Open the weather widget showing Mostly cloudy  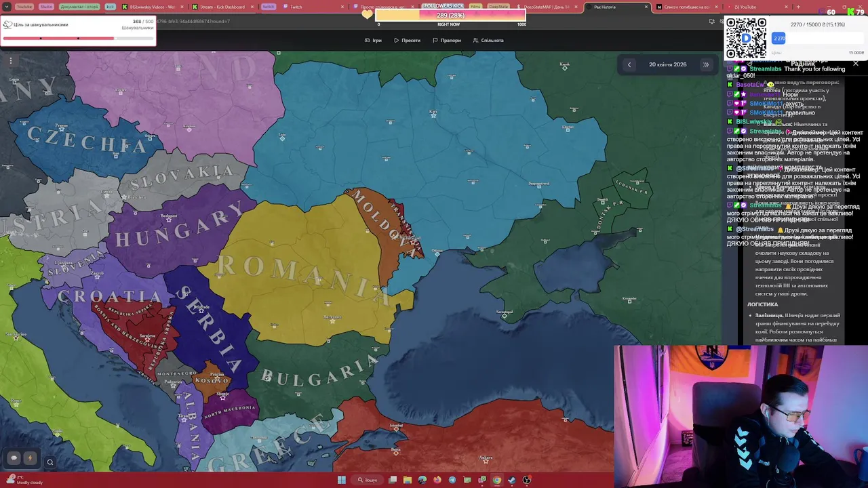[x=24, y=480]
